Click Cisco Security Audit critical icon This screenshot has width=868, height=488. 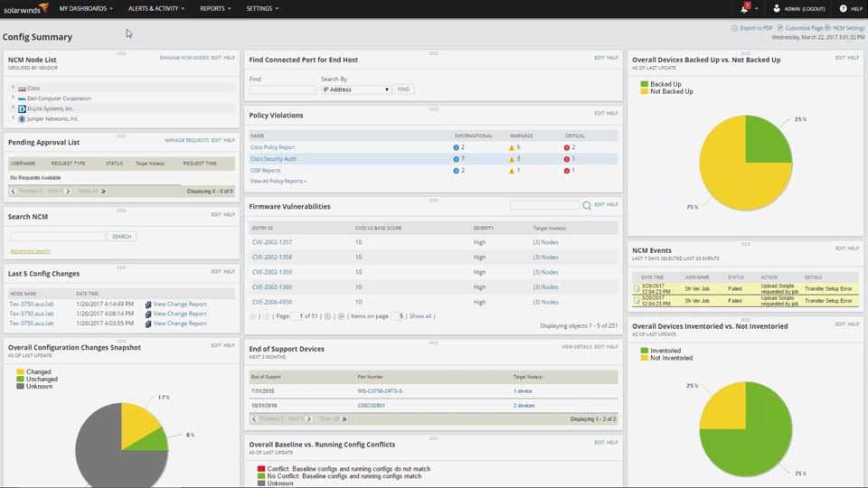point(566,159)
